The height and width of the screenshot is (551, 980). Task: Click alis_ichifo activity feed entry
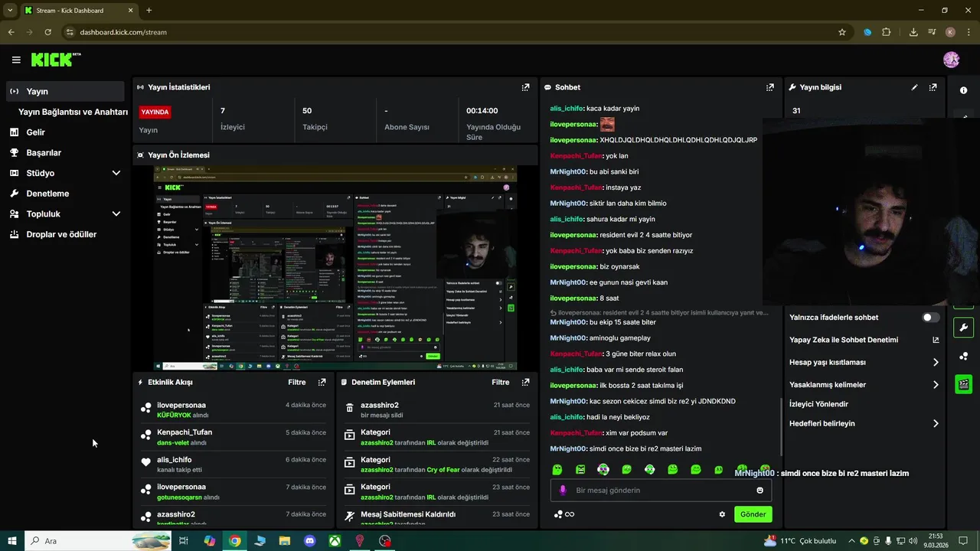[x=235, y=465]
